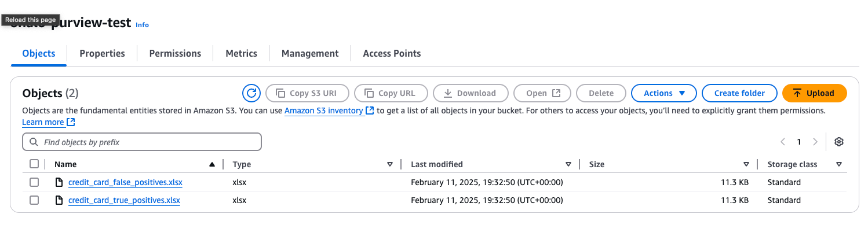Click 11.3 KB size of credit_card_false_positives.xlsx
The width and height of the screenshot is (868, 236).
[x=735, y=183]
